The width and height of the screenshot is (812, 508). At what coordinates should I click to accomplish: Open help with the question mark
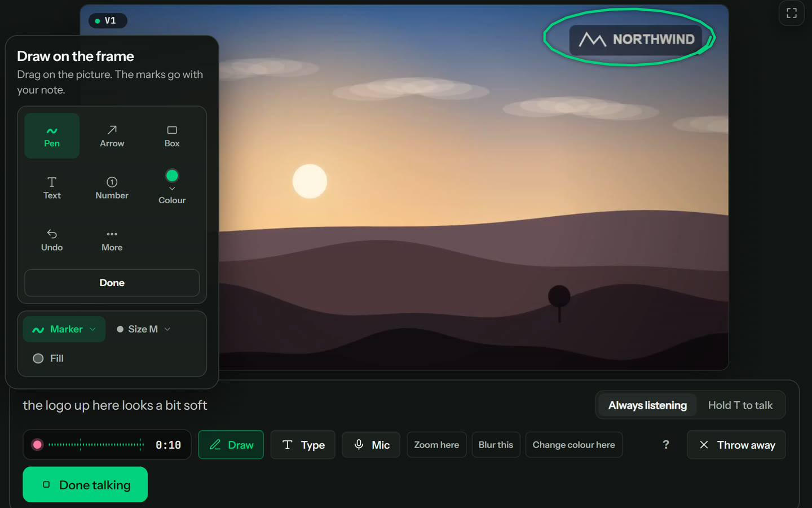[666, 445]
